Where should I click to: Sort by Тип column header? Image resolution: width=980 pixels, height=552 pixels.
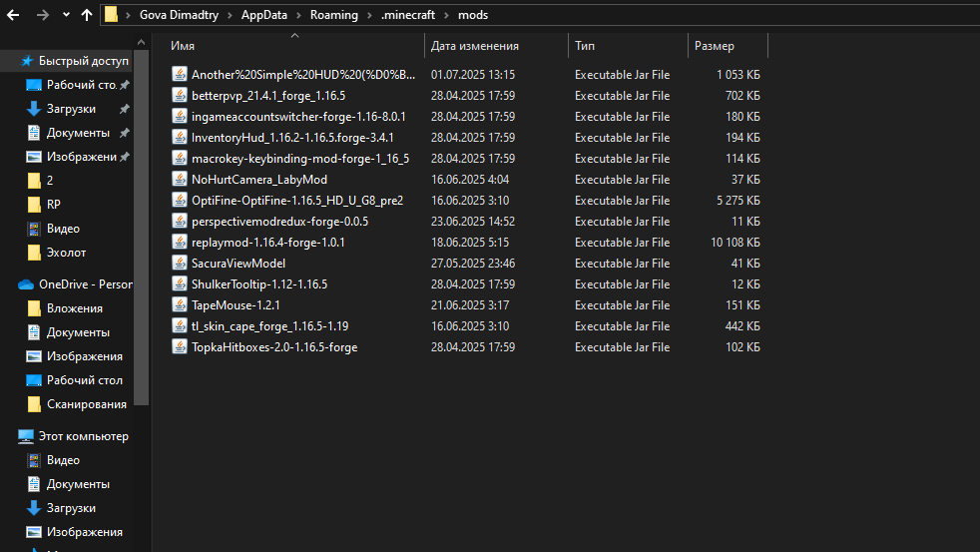coord(585,46)
